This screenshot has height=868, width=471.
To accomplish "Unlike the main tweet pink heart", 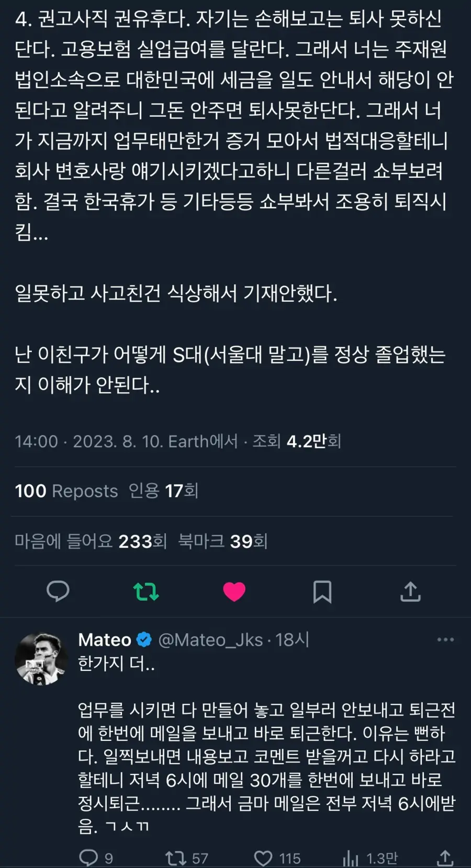I will point(234,591).
